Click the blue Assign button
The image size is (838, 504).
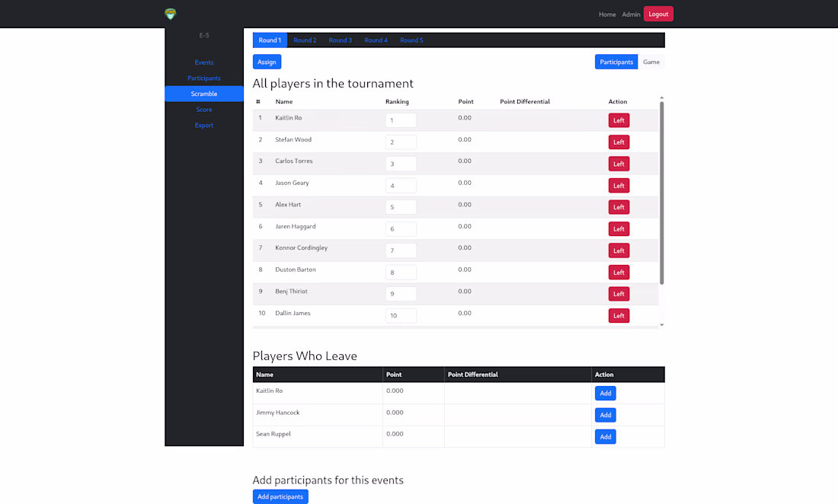(x=267, y=62)
